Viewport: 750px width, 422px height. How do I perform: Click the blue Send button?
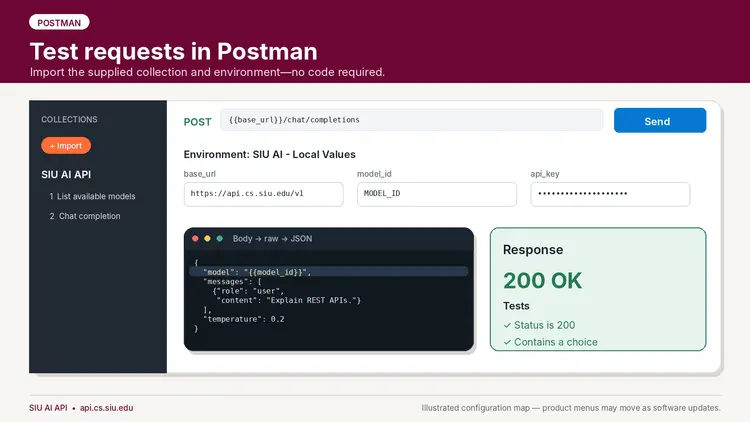click(x=660, y=121)
